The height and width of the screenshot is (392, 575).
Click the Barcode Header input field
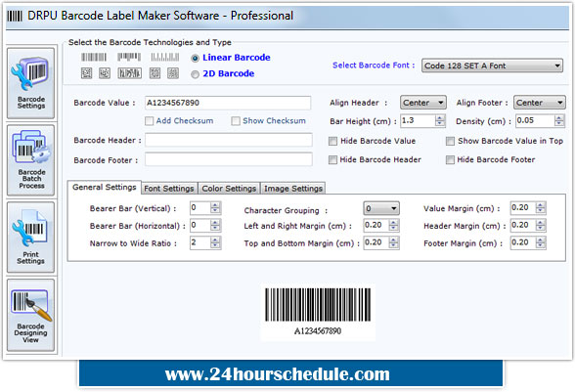[229, 140]
